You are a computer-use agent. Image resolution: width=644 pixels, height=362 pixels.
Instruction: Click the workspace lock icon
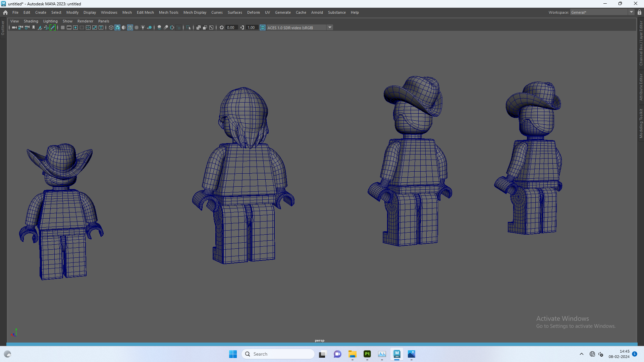pos(639,12)
